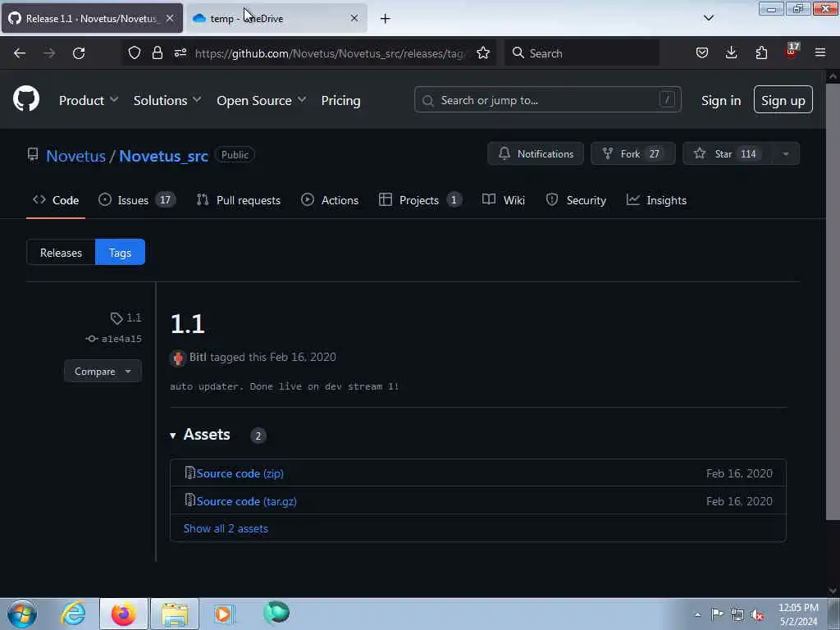Select the Tags toggle button
Image resolution: width=840 pixels, height=630 pixels.
point(120,253)
